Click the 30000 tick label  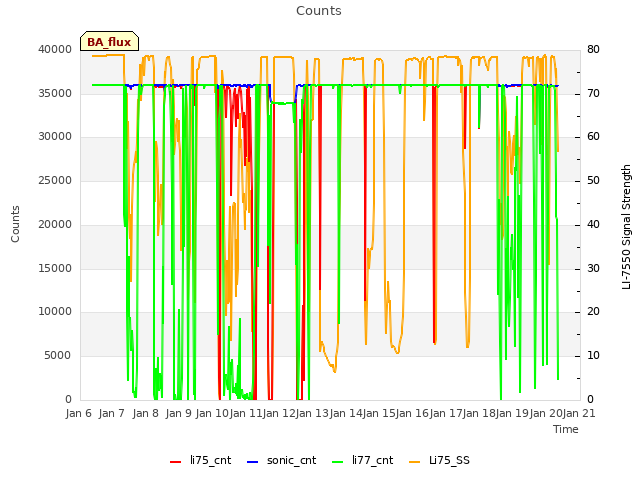pyautogui.click(x=55, y=137)
